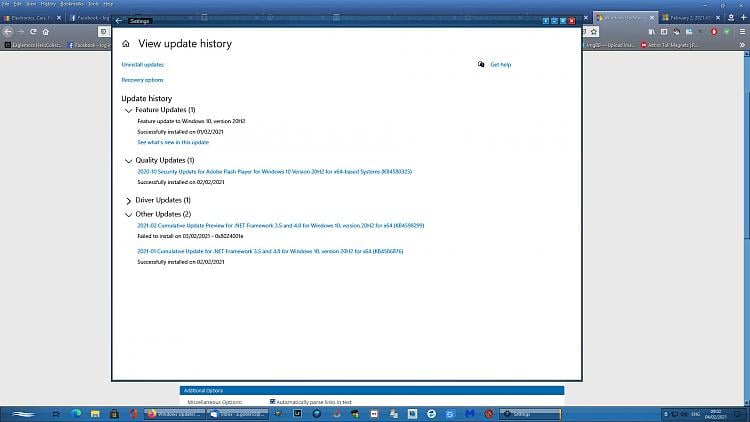Screen dimensions: 750x422
Task: Open the notification center icon in system tray
Action: [739, 414]
